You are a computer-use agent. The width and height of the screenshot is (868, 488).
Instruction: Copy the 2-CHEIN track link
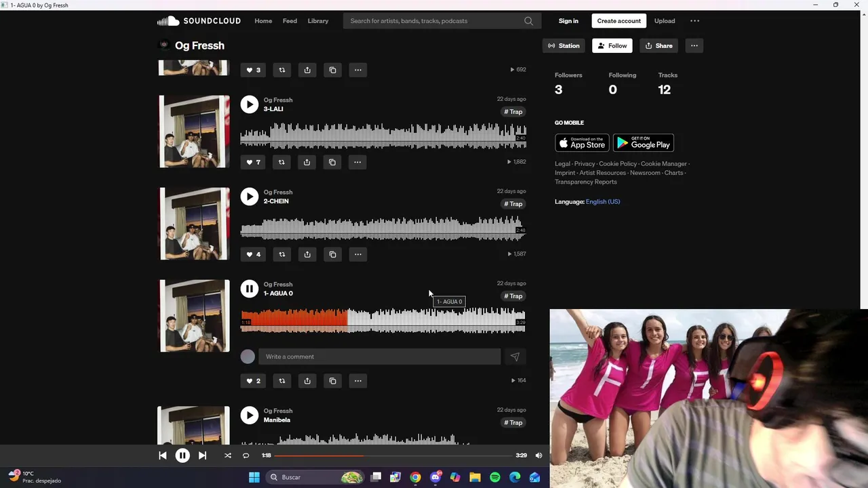pyautogui.click(x=332, y=254)
